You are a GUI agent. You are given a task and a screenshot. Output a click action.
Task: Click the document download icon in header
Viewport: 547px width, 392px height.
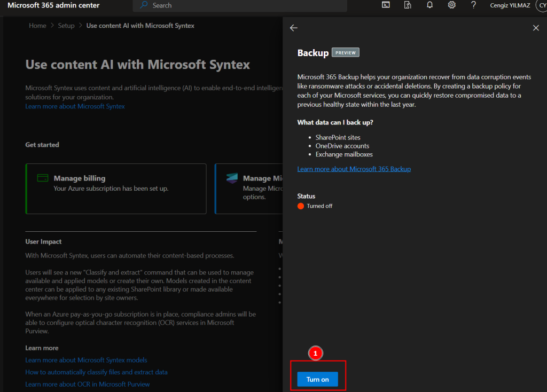point(408,5)
